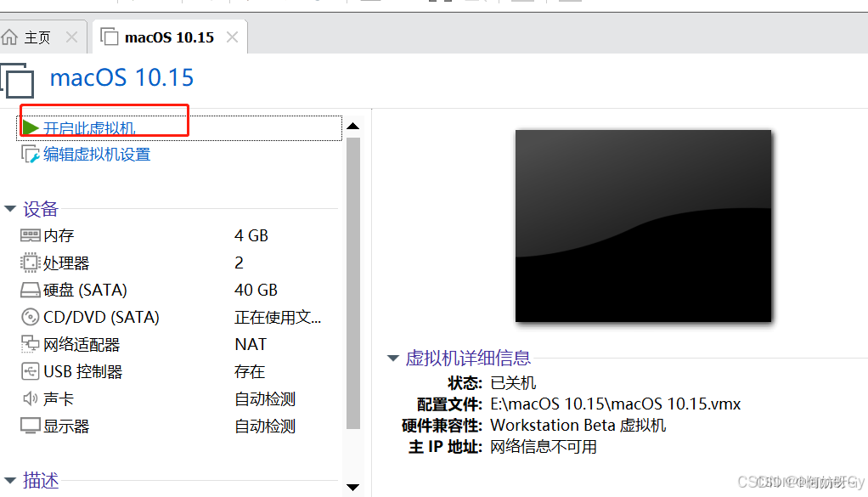Select the 处理器 device row

pos(178,263)
